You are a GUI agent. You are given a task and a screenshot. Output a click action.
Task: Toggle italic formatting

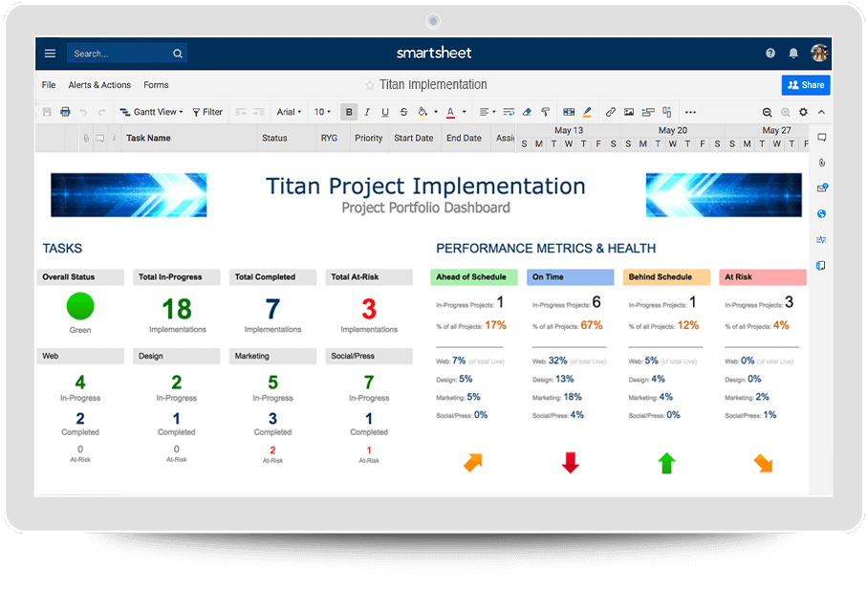[367, 112]
